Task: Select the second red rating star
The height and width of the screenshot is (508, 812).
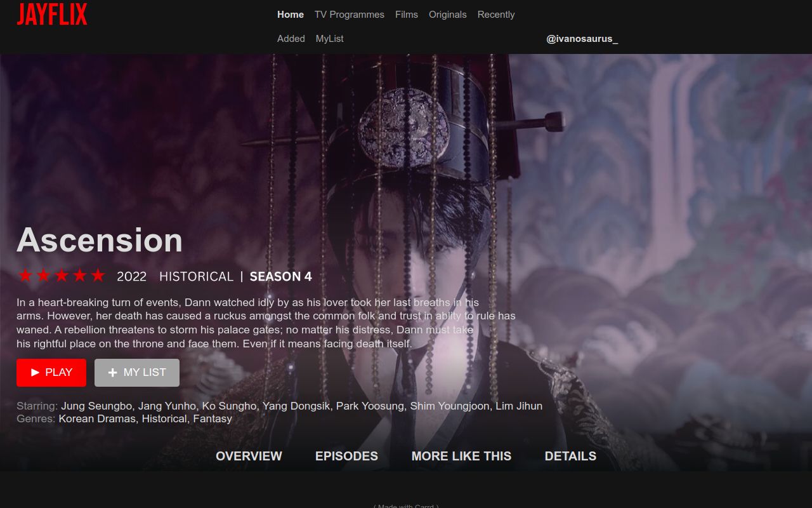Action: pos(43,276)
